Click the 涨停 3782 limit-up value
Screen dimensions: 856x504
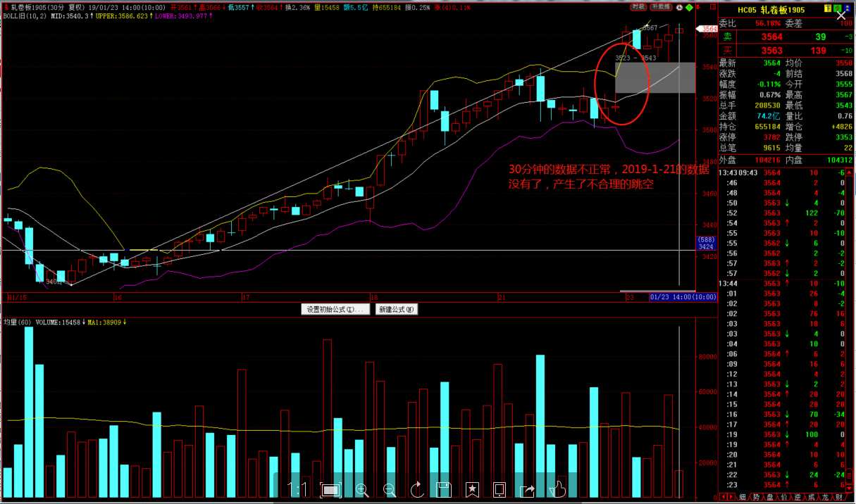pyautogui.click(x=771, y=137)
